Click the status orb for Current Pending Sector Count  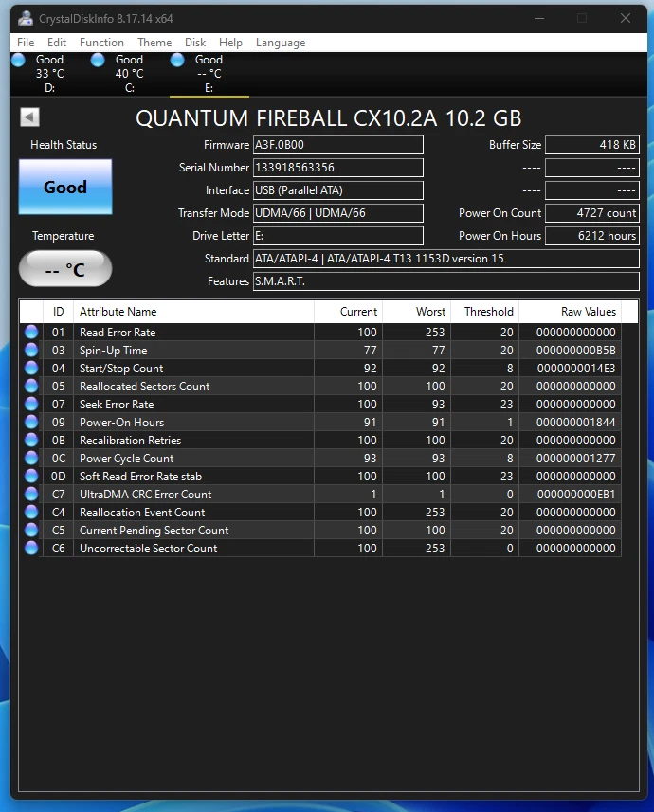coord(31,530)
